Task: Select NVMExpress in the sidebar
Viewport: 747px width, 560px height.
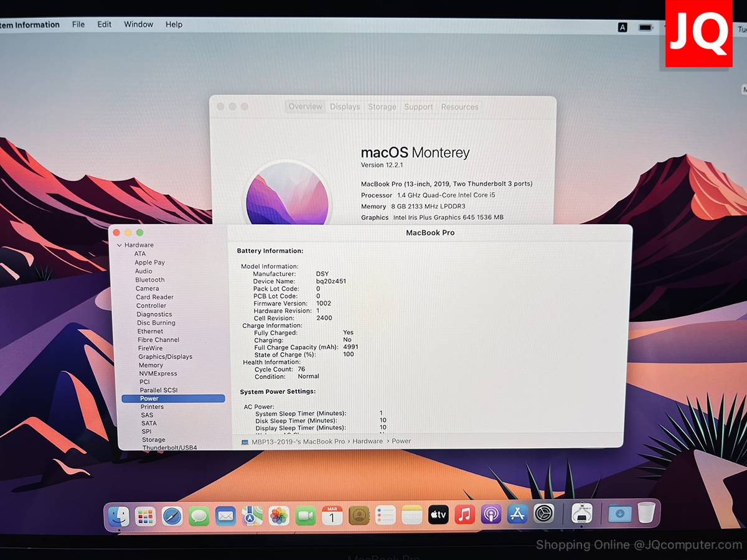Action: click(158, 373)
